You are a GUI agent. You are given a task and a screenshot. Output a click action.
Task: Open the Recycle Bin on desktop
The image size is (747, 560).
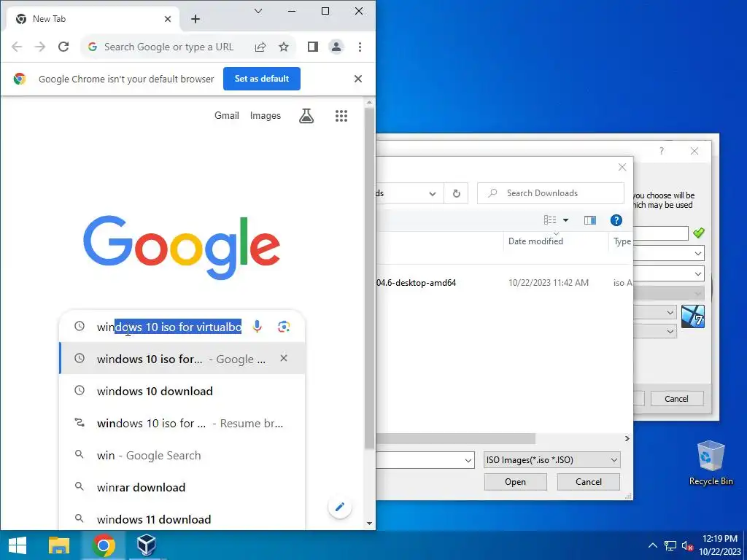point(711,463)
